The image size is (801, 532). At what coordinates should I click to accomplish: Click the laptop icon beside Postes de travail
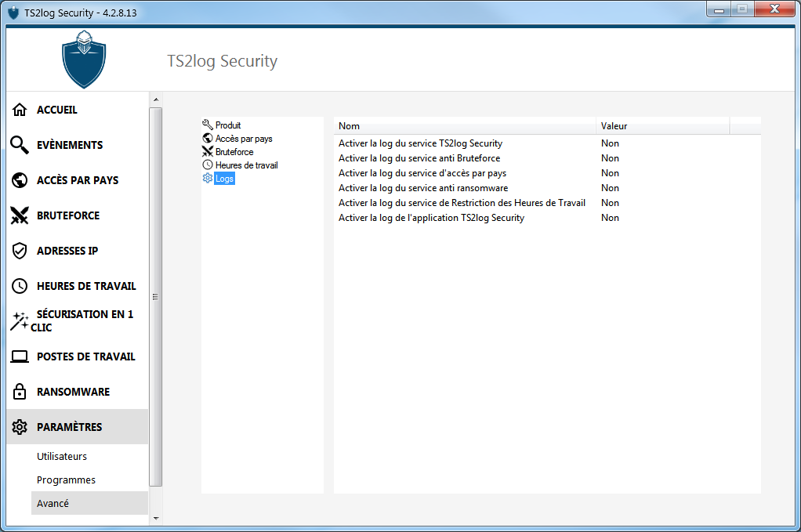20,356
